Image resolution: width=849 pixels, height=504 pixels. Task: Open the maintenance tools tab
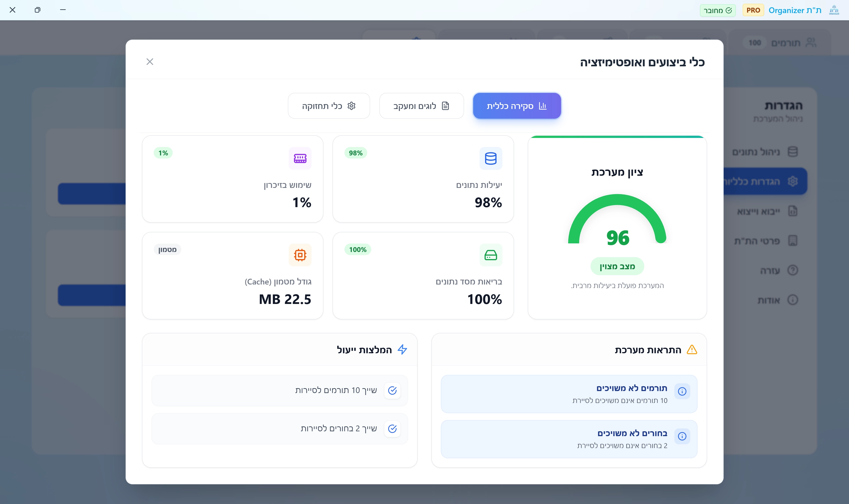pyautogui.click(x=328, y=106)
